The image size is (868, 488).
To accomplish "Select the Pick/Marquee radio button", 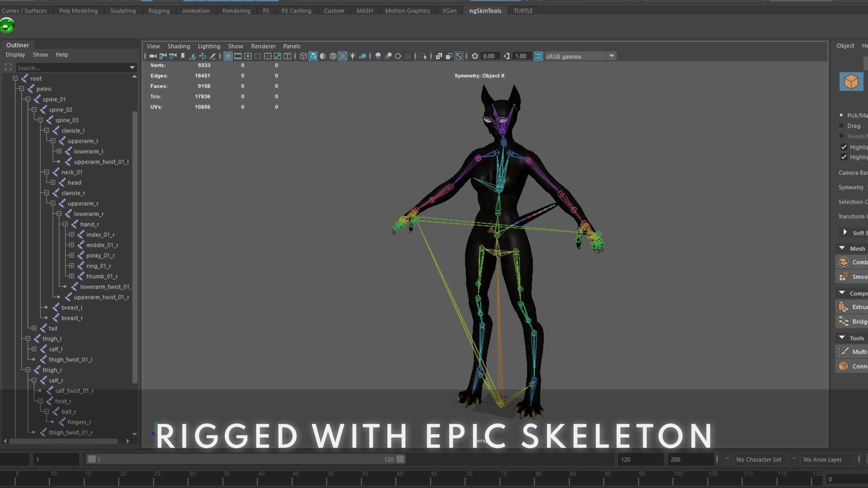I will point(841,115).
